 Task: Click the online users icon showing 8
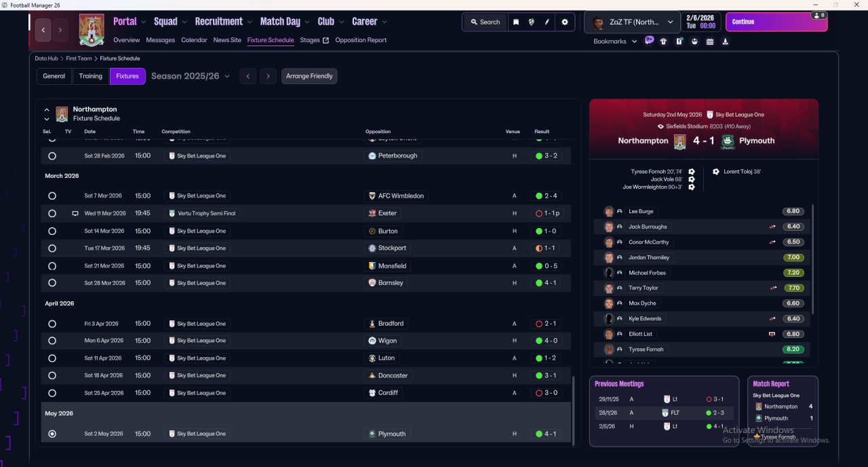(819, 15)
